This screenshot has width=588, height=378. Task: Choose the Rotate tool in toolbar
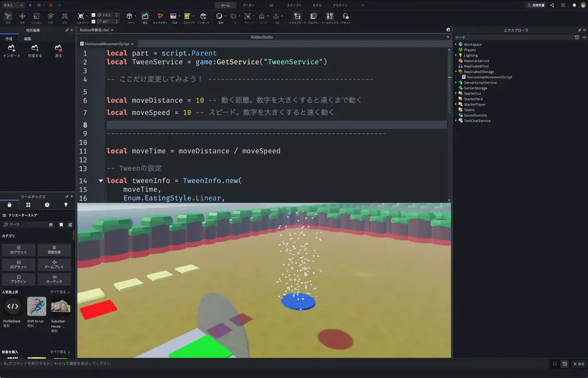51,17
